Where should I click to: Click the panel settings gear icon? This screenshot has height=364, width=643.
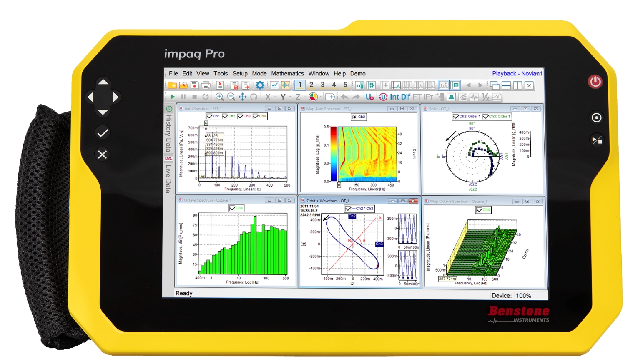pyautogui.click(x=371, y=85)
